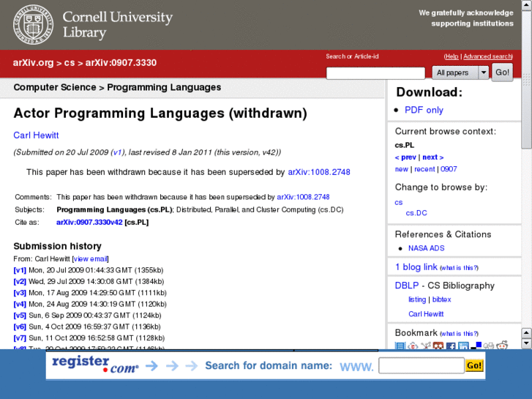Open the DBLP link
The height and width of the screenshot is (399, 532).
(407, 286)
